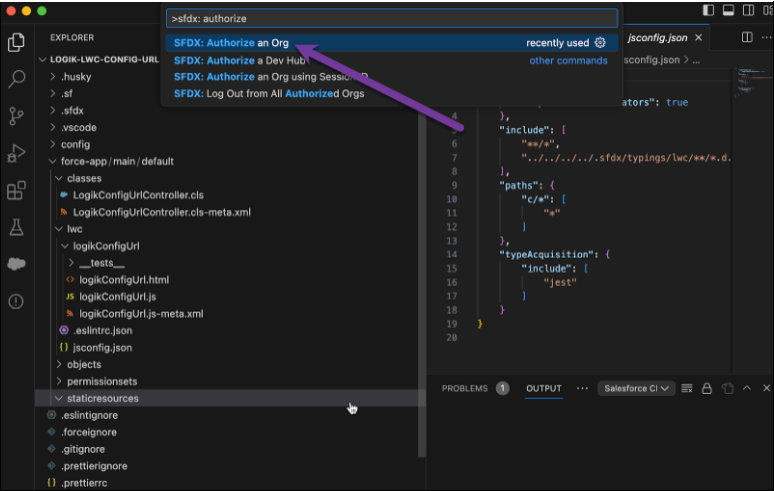Open logikConfigUrl.html file
774x491 pixels.
click(124, 280)
